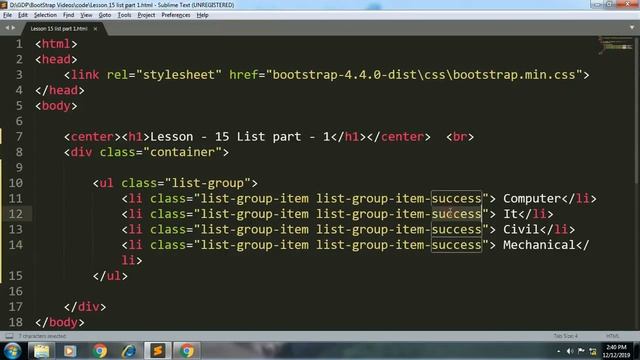Open the tab list dropdown arrow

632,28
